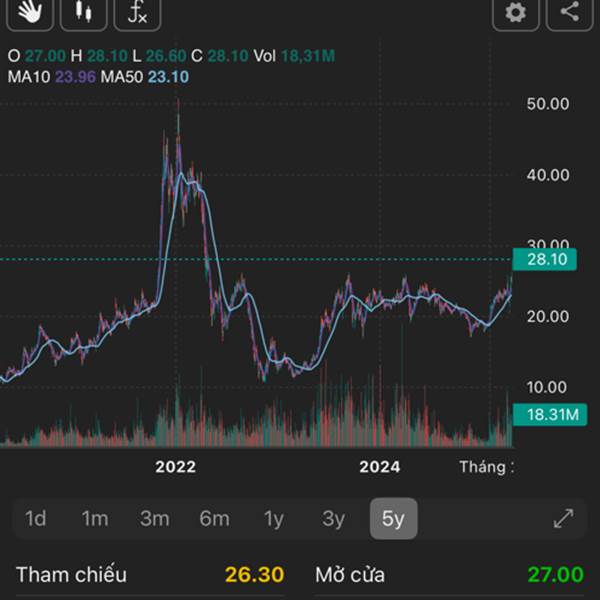
Task: Click the H 28.10 high readout
Action: point(99,56)
